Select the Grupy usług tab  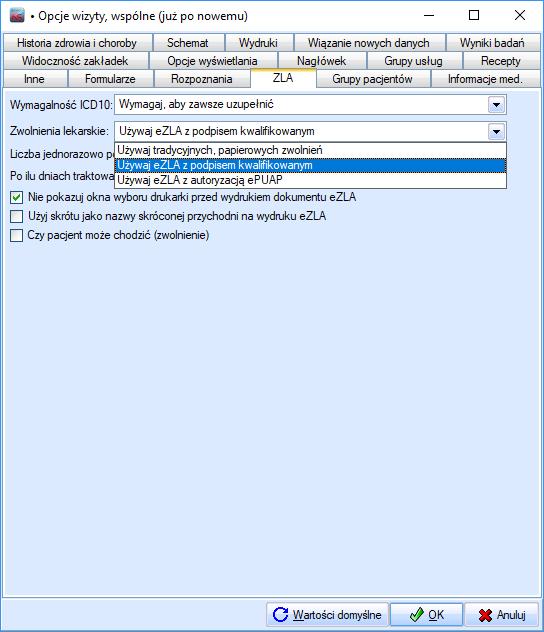point(414,61)
